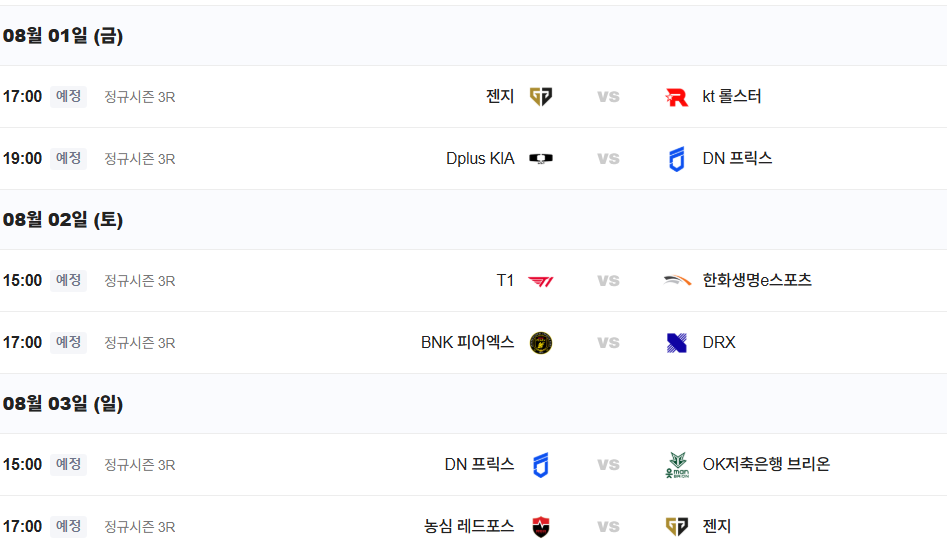Screen dimensions: 947x552
Task: Click the Dplus KIA team logo
Action: (x=541, y=159)
